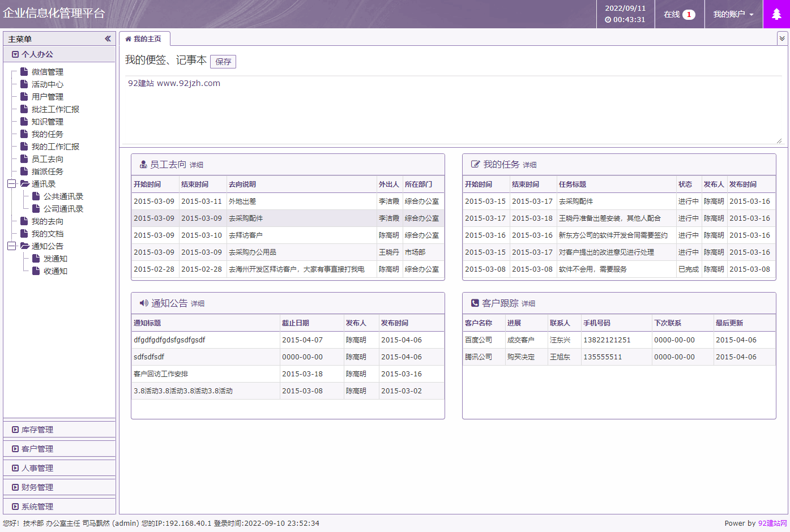Visit the 92建站网 footer link
This screenshot has height=532, width=790.
pyautogui.click(x=772, y=524)
